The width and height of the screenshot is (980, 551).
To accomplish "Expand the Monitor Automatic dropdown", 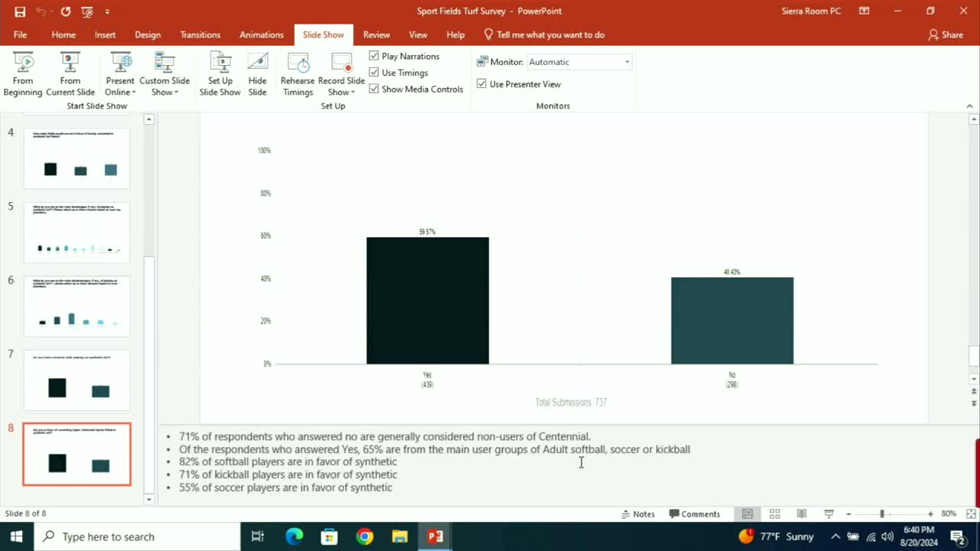I will tap(627, 62).
